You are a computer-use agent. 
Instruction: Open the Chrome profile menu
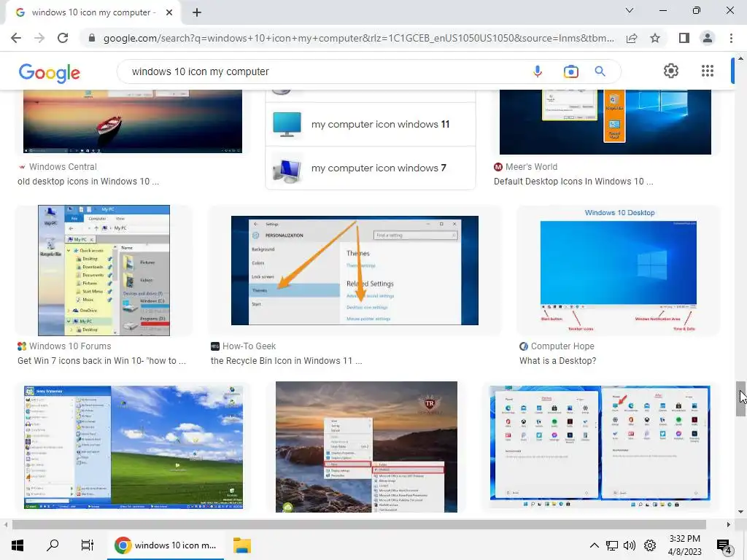[x=708, y=38]
